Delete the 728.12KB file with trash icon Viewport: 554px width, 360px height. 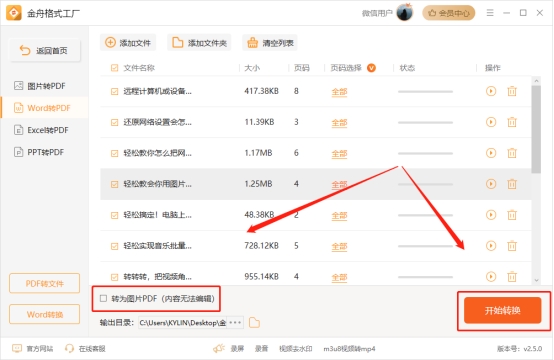[x=512, y=246]
